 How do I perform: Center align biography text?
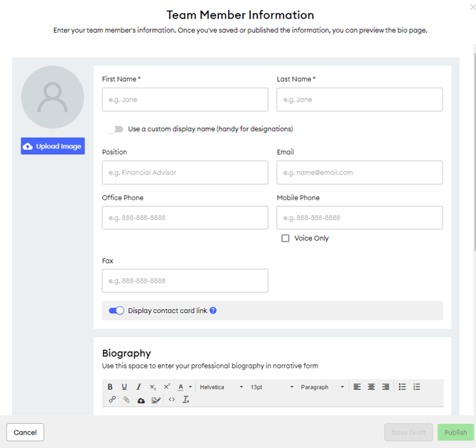click(x=372, y=387)
